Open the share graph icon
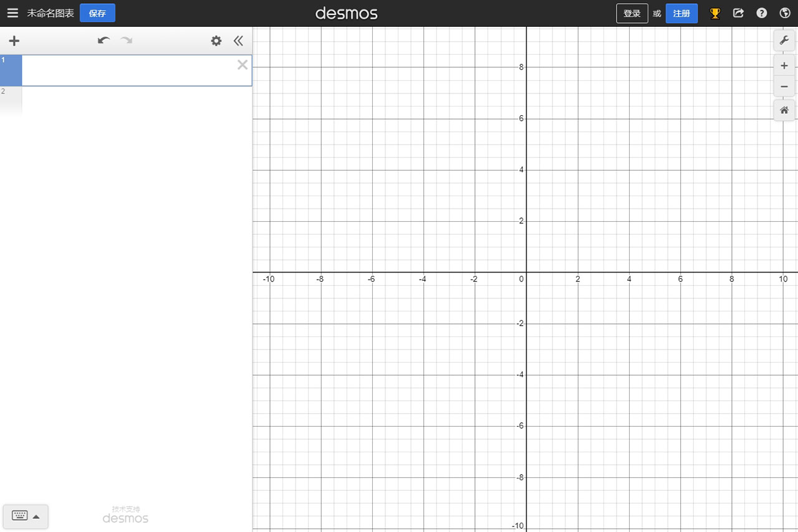 pos(738,13)
